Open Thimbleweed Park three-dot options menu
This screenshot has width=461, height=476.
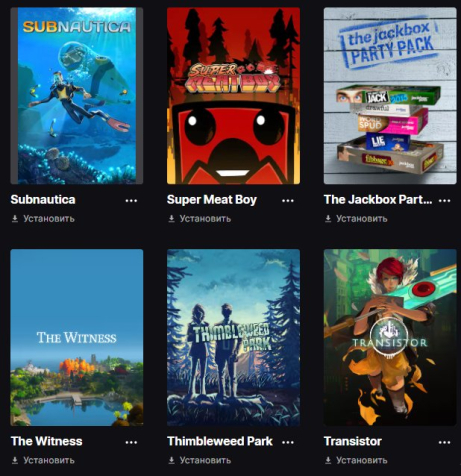288,442
